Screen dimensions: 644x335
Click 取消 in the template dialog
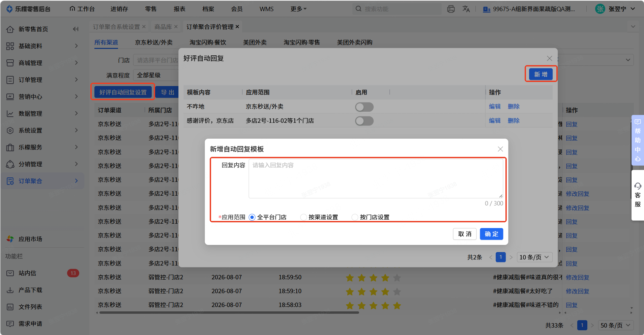465,234
